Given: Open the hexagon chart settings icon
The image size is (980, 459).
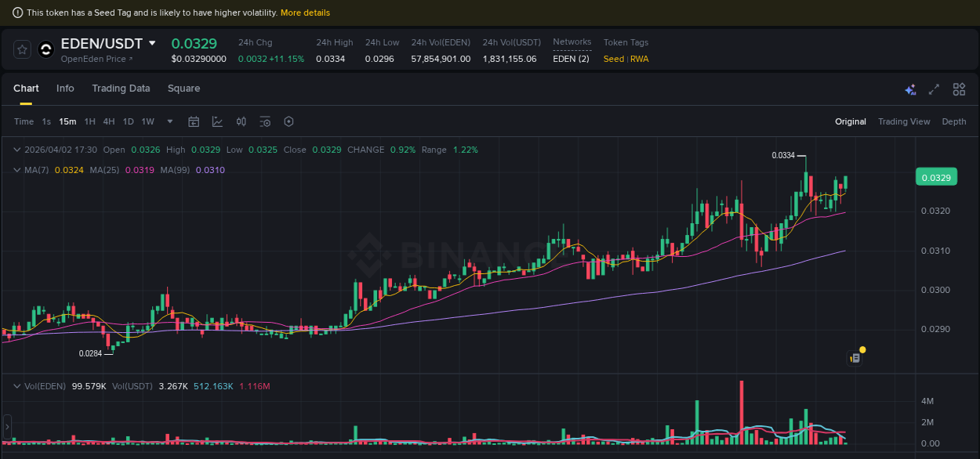Looking at the screenshot, I should click(x=289, y=121).
